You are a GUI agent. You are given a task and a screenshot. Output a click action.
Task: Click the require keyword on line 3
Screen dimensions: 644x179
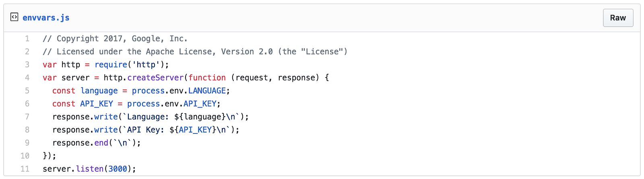pos(111,65)
